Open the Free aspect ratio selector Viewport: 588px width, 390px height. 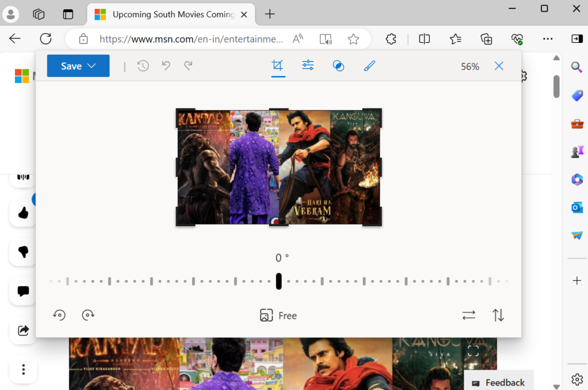pyautogui.click(x=278, y=315)
